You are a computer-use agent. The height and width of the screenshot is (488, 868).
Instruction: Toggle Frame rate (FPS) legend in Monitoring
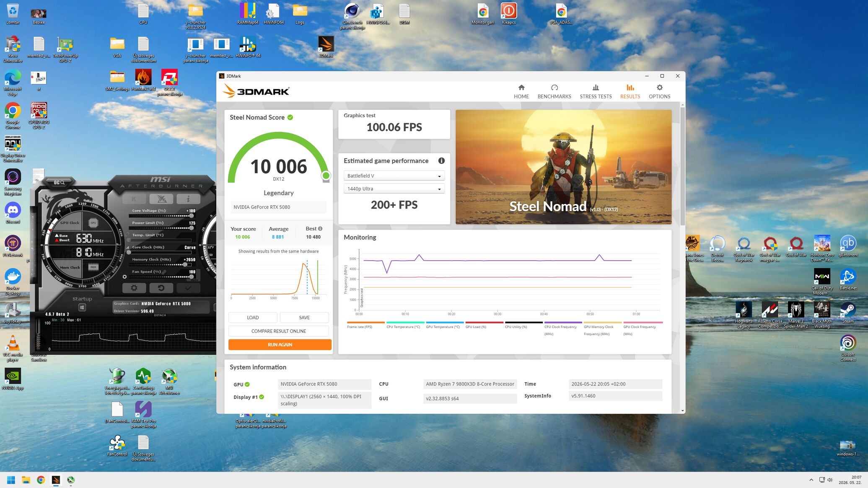click(365, 325)
